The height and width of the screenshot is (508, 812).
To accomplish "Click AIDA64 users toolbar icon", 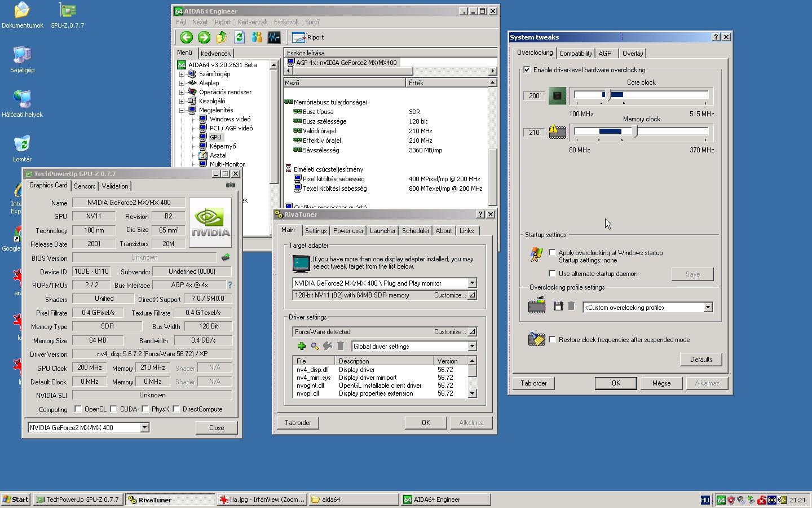I will 257,37.
